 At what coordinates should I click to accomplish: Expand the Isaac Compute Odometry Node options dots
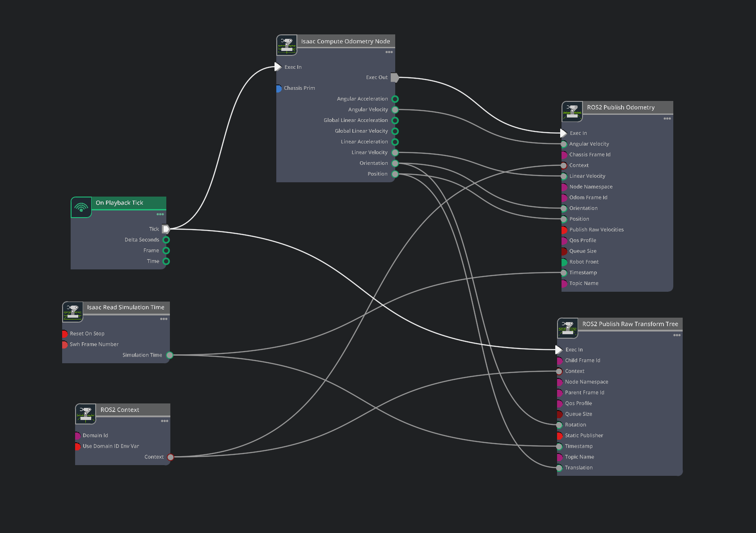pos(389,52)
